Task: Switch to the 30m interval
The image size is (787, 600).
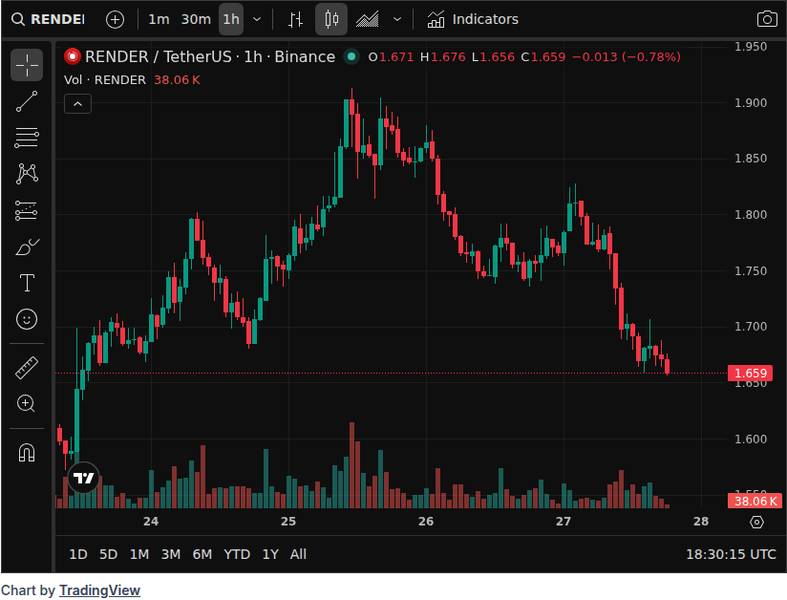Action: tap(196, 19)
